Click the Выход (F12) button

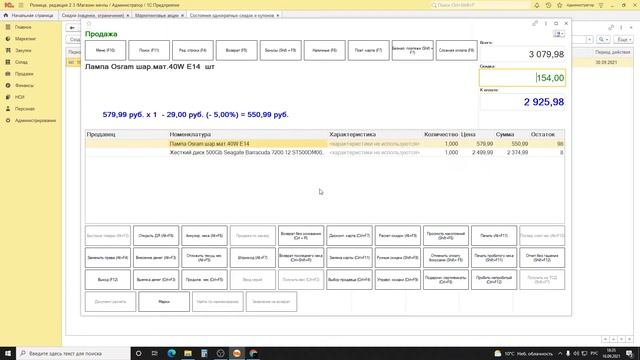coord(108,280)
